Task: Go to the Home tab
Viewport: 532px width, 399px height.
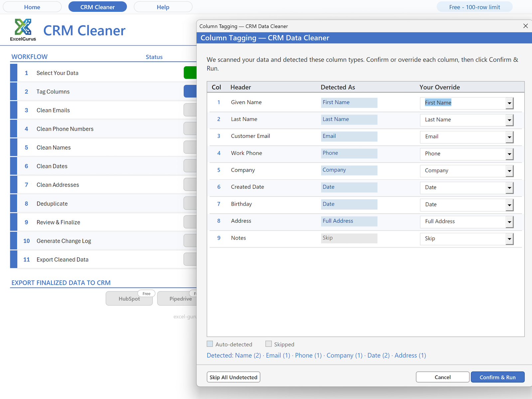Action: coord(32,7)
